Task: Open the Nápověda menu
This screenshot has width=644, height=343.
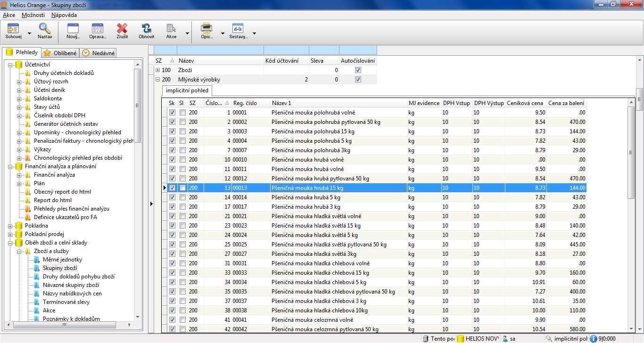Action: tap(64, 15)
